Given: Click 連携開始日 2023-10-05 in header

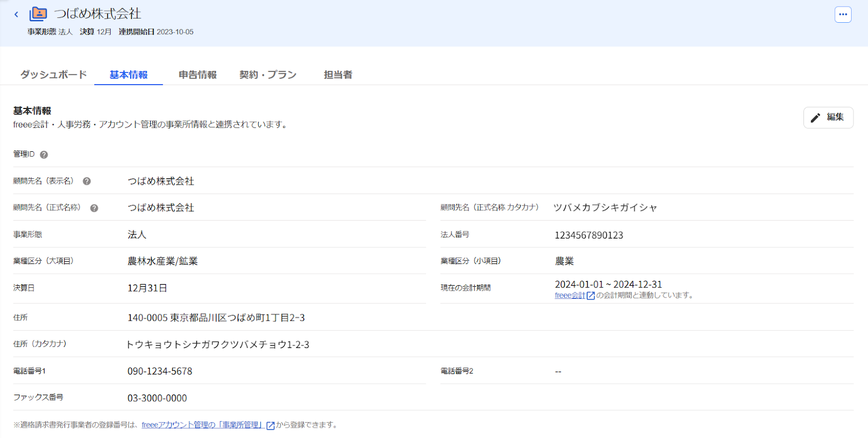Looking at the screenshot, I should [x=156, y=32].
